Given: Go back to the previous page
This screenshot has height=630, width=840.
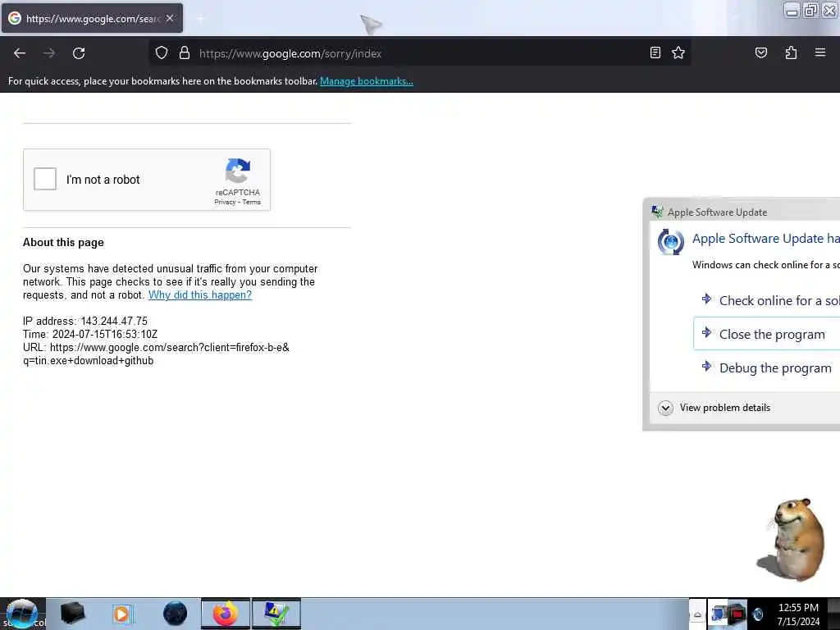Looking at the screenshot, I should coord(20,53).
